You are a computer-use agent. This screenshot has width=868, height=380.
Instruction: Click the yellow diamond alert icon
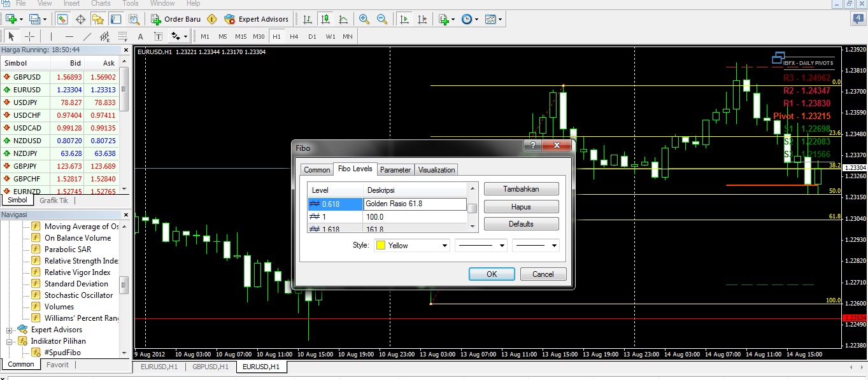pos(211,19)
